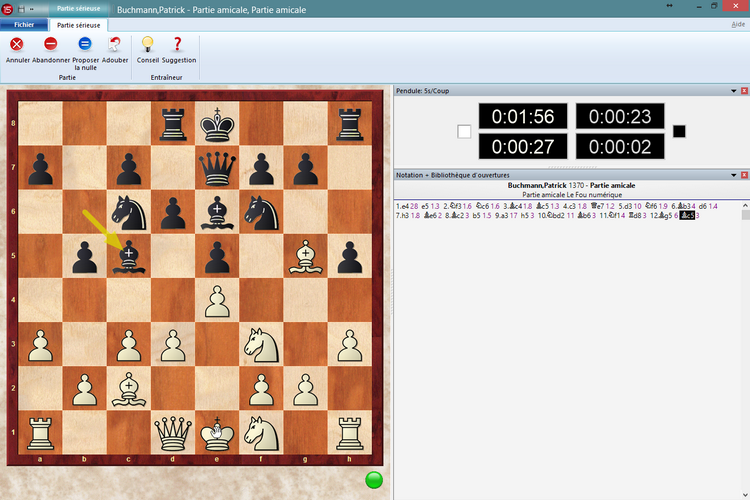Click the white side indicator box beside clock
Image resolution: width=750 pixels, height=500 pixels.
click(x=464, y=131)
